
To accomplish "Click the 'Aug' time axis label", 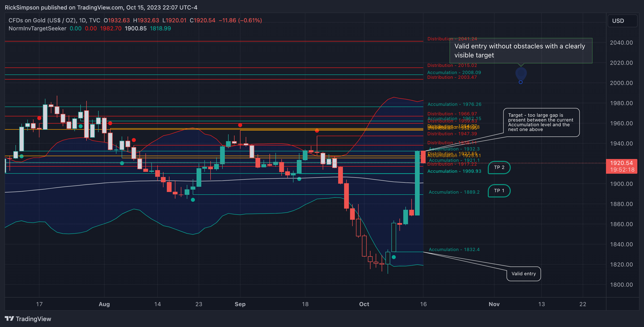I will (104, 304).
